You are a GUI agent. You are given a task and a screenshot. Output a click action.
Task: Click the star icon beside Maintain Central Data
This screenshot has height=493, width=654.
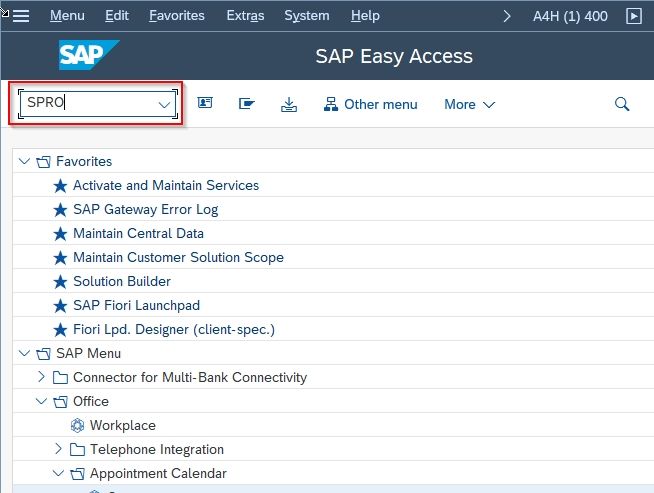(60, 234)
